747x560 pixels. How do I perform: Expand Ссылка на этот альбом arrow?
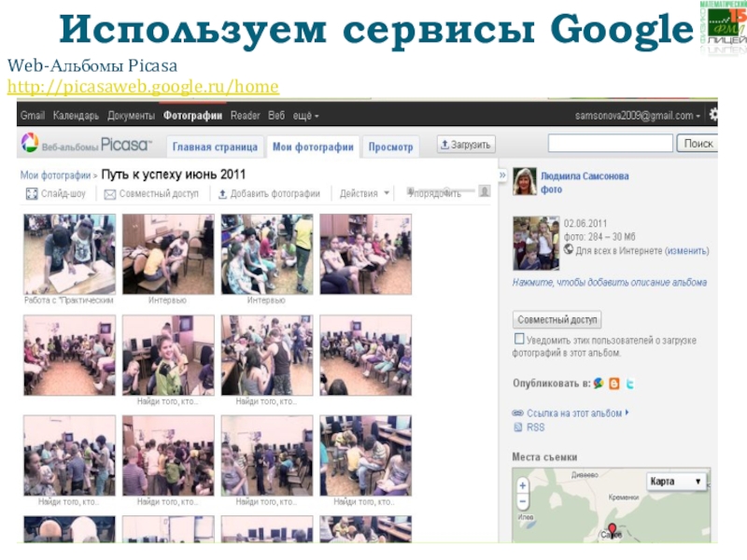(x=627, y=413)
